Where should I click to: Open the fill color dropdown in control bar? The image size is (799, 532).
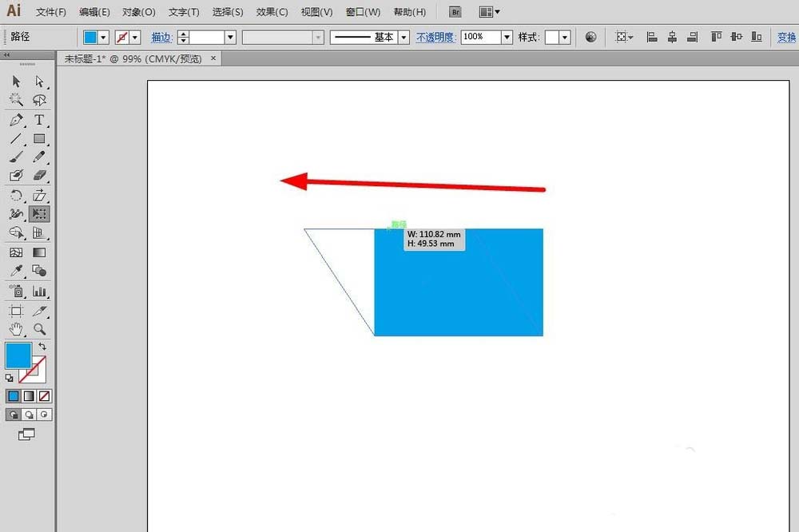(103, 38)
